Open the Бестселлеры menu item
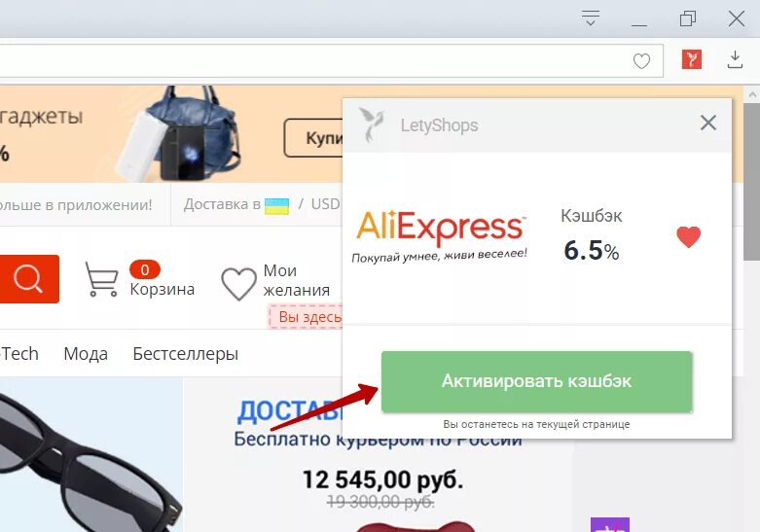This screenshot has width=760, height=532. click(186, 354)
